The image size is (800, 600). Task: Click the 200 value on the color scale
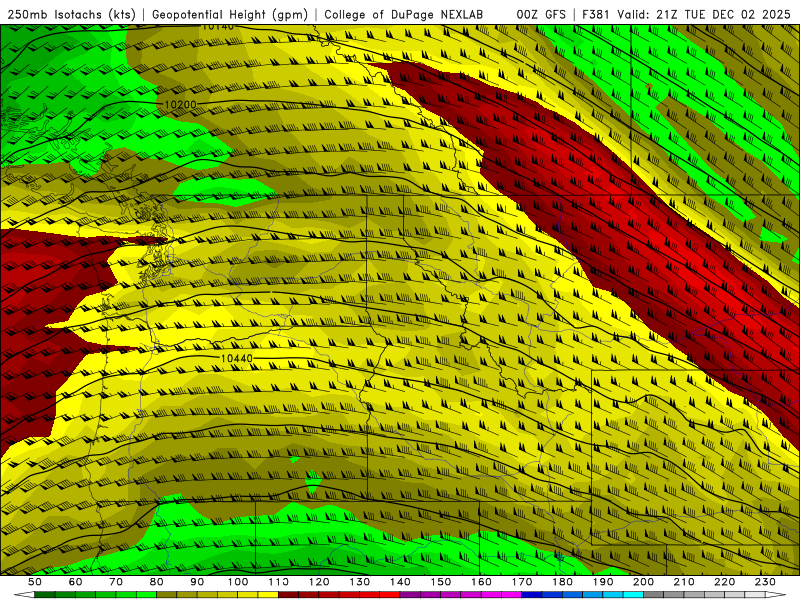pyautogui.click(x=643, y=582)
